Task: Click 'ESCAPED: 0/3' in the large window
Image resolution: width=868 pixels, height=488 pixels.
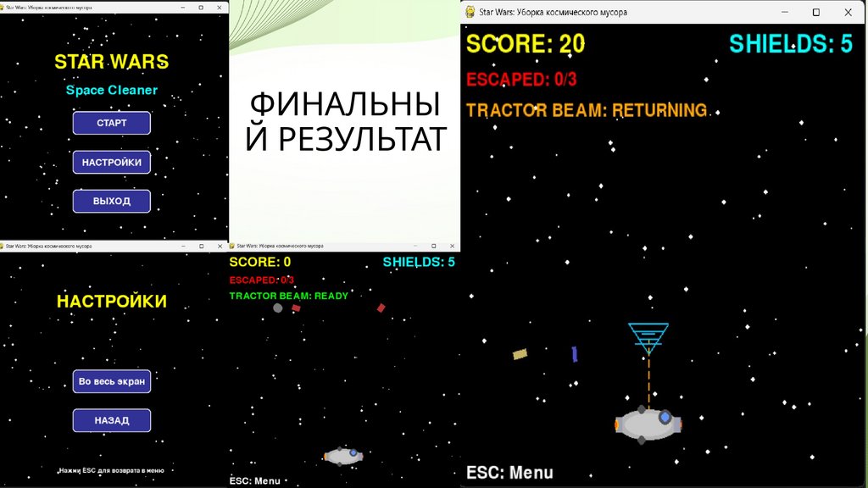Action: 521,80
